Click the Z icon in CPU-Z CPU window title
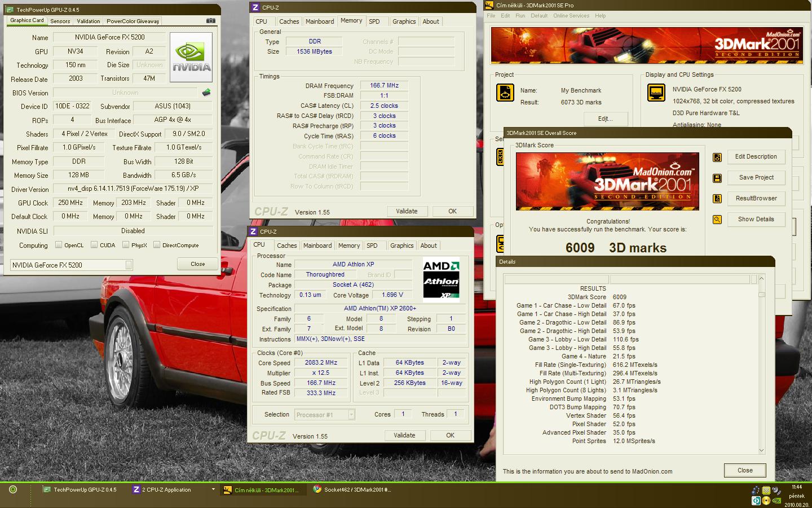This screenshot has height=508, width=812. coord(253,231)
